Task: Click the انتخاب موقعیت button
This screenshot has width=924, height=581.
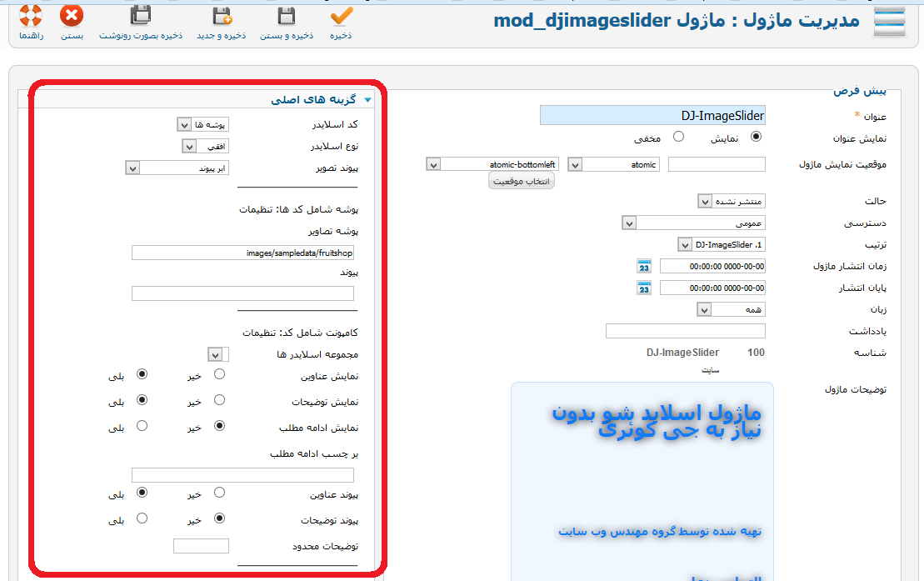Action: pos(521,182)
